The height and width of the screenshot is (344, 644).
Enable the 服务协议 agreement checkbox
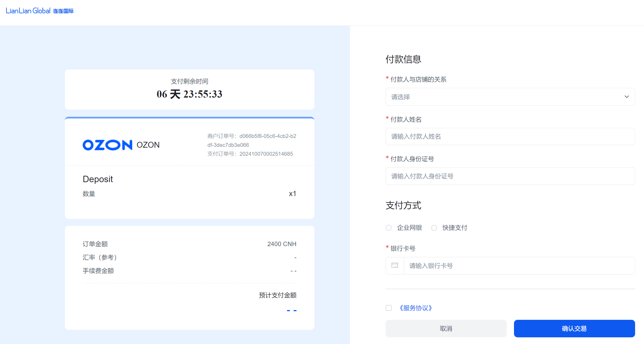tap(389, 308)
